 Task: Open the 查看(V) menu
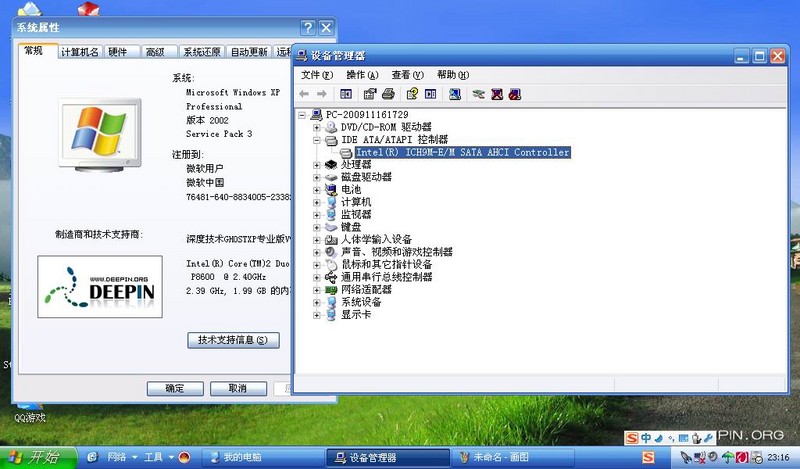tap(408, 75)
